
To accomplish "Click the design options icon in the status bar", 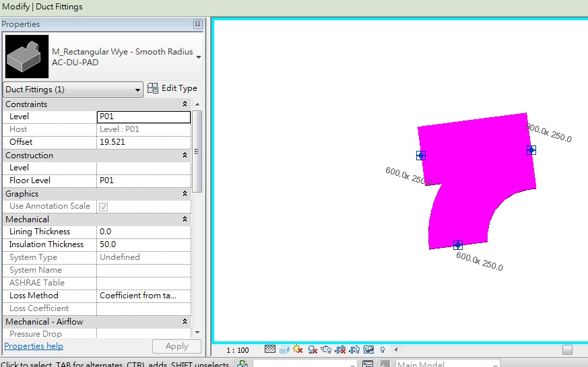I will click(368, 364).
